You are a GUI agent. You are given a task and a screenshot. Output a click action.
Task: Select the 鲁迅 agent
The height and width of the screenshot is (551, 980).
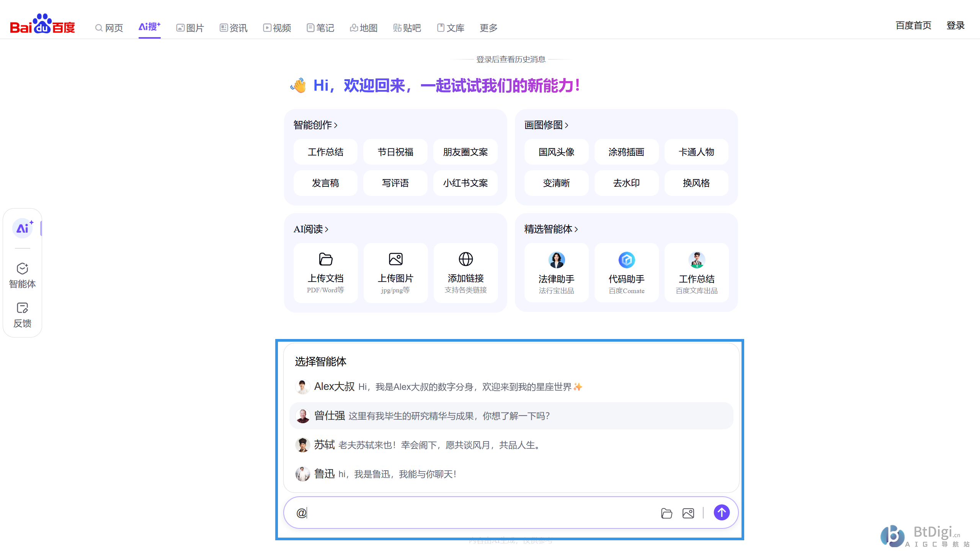click(x=511, y=474)
